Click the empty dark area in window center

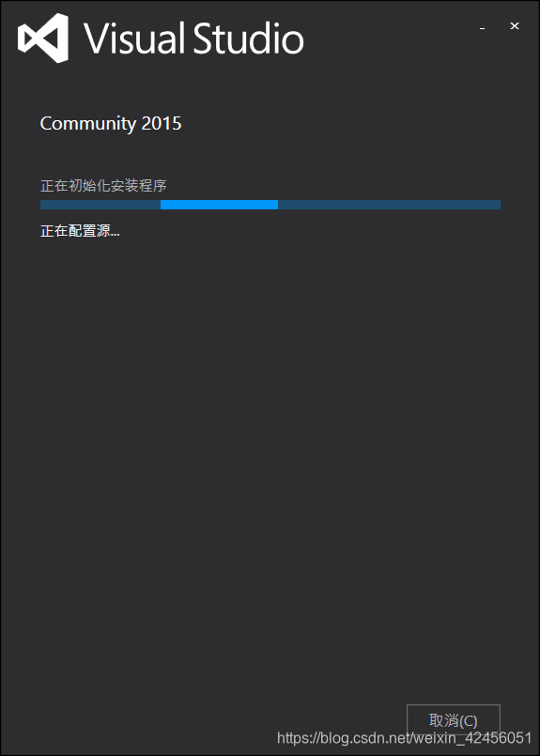pyautogui.click(x=270, y=434)
